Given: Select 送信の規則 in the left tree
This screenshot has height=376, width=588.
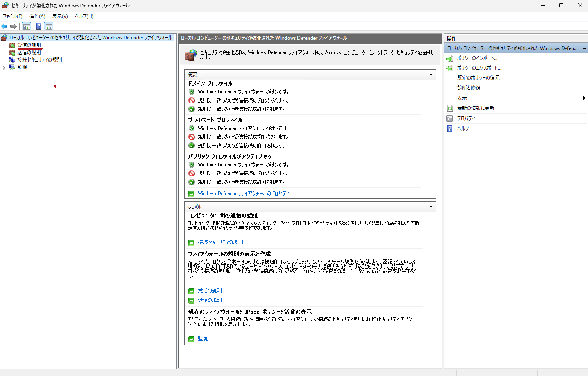Looking at the screenshot, I should [x=29, y=52].
